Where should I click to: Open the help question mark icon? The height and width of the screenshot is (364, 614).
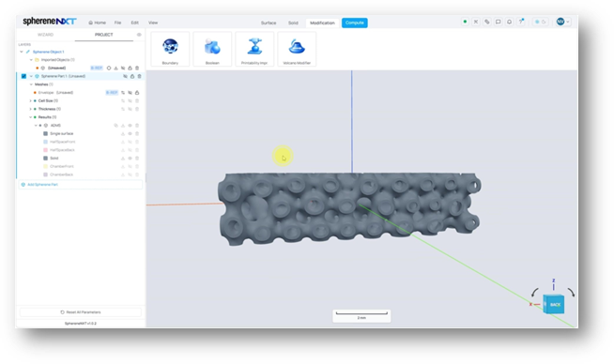(521, 22)
